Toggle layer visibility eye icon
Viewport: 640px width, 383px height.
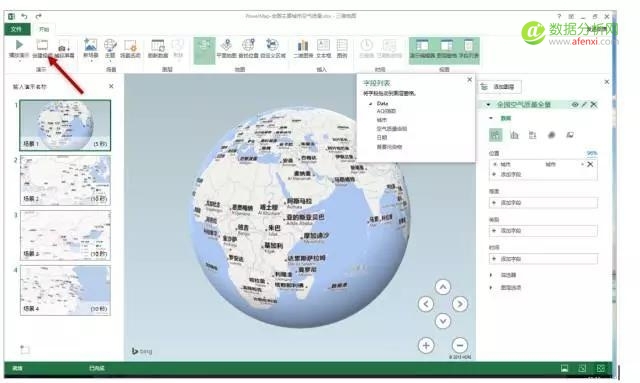pyautogui.click(x=575, y=105)
